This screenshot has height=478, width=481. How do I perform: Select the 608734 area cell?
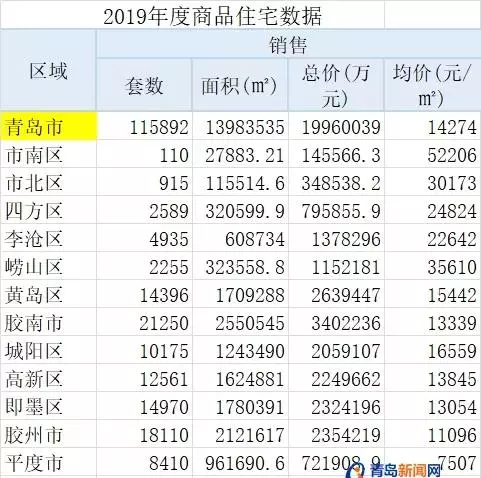click(x=240, y=238)
